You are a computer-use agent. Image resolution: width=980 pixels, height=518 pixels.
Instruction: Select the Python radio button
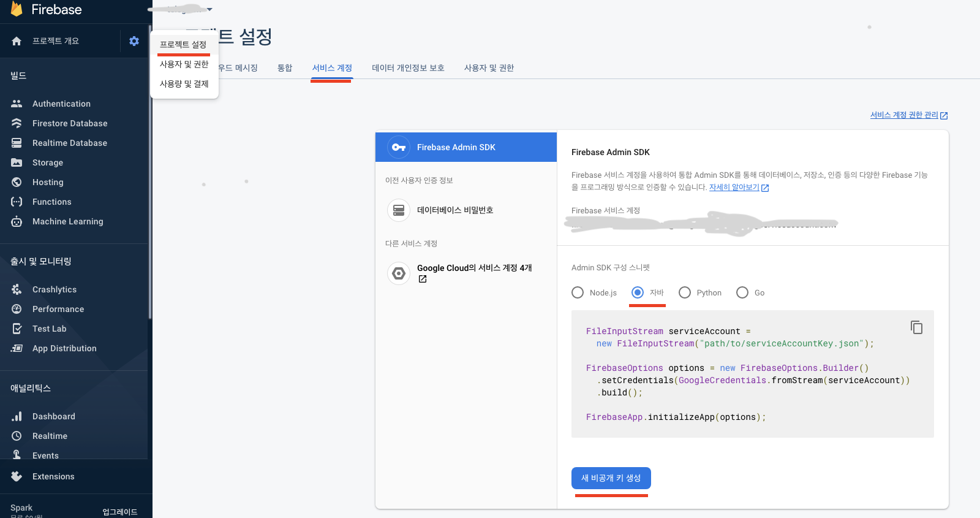click(685, 292)
